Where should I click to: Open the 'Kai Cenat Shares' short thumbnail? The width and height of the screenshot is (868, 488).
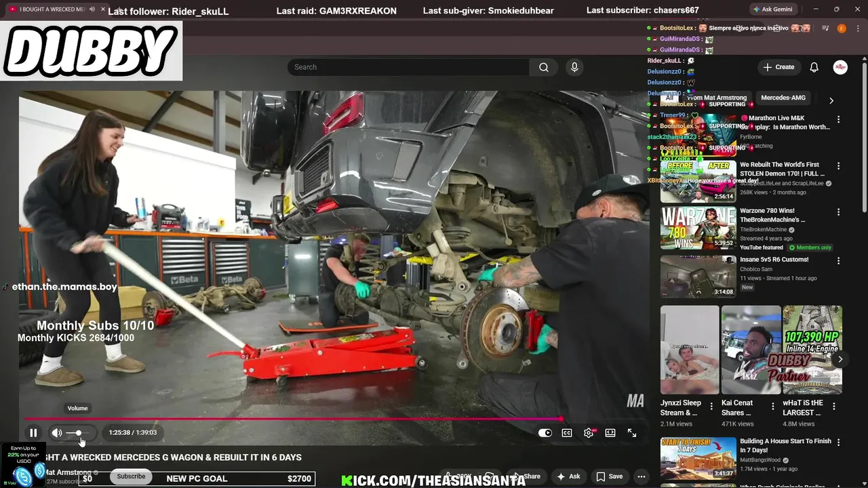[751, 350]
